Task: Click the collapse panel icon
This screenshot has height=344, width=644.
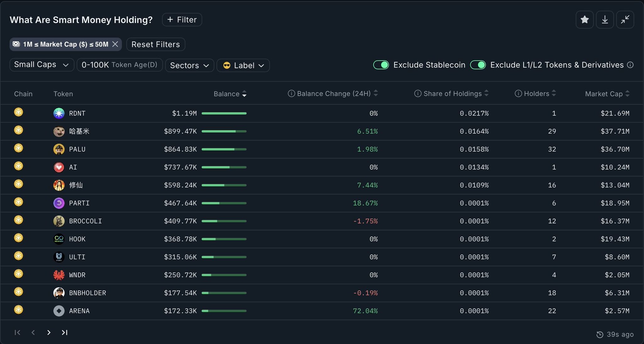Action: (x=625, y=20)
